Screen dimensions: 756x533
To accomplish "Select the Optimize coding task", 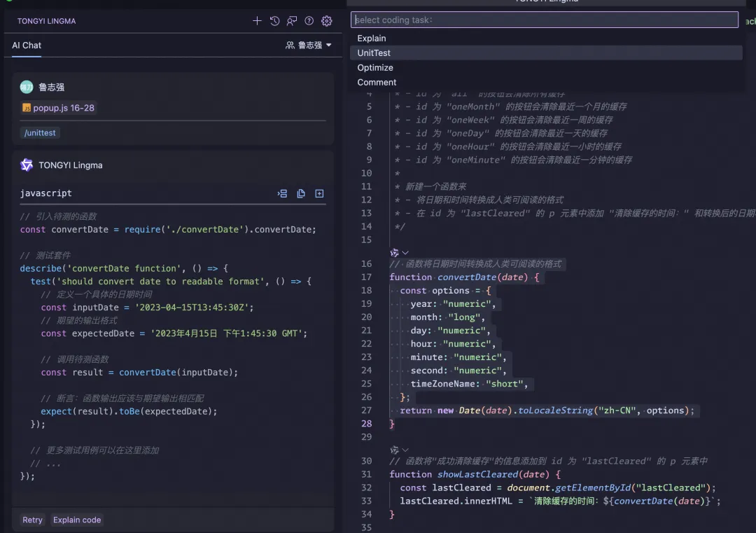I will coord(546,67).
